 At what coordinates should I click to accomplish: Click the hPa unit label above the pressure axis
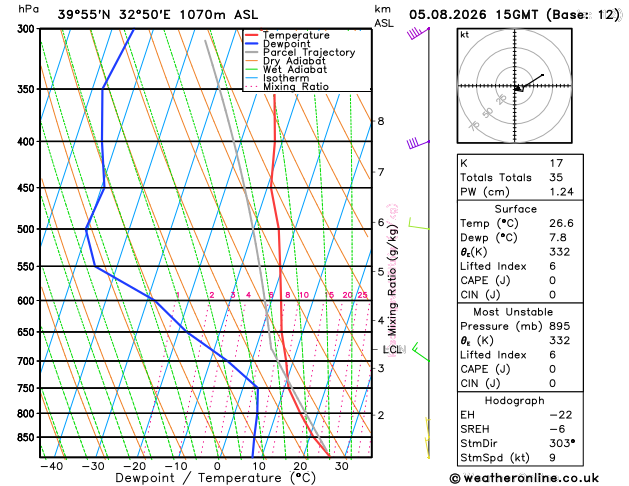click(x=28, y=9)
